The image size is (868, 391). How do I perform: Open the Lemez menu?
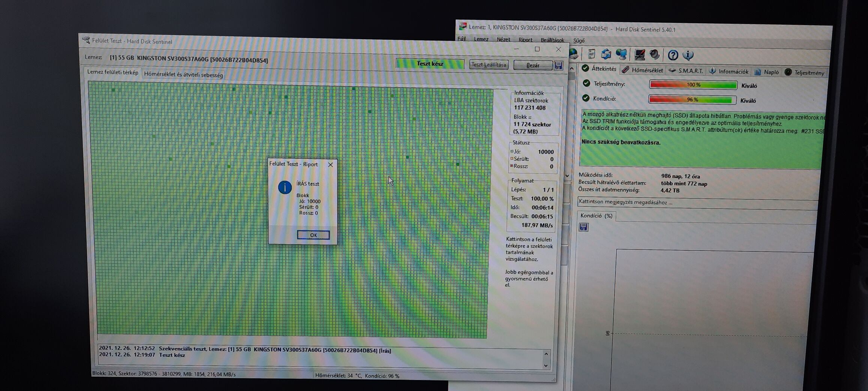point(481,39)
